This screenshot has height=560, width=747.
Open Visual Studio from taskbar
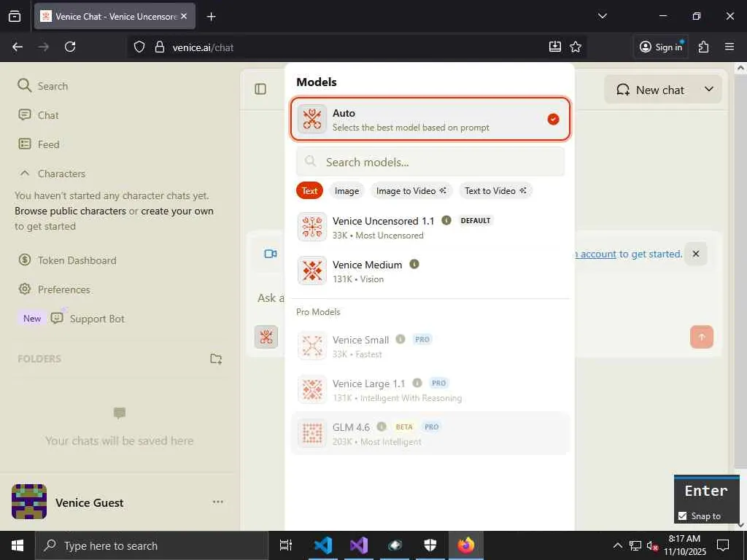click(359, 545)
